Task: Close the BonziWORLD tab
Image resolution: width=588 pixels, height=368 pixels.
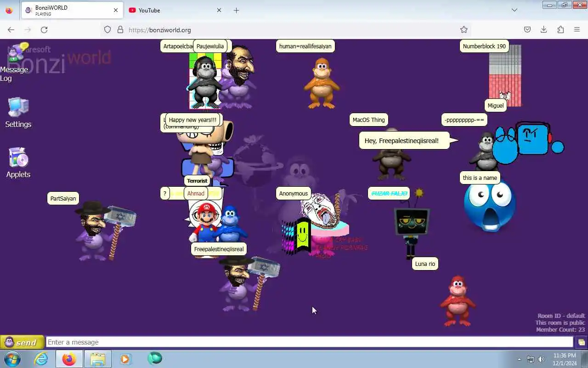Action: (x=116, y=10)
